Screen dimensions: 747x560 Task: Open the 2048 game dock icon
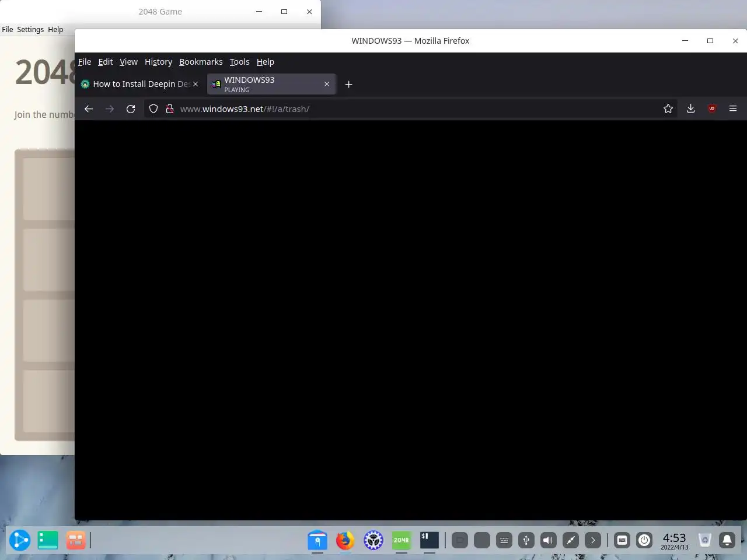click(x=402, y=540)
